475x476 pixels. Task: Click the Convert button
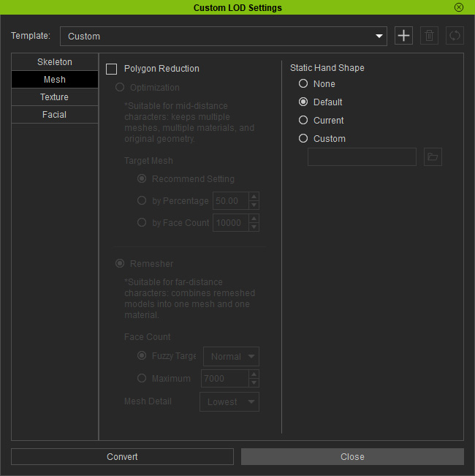tap(122, 456)
